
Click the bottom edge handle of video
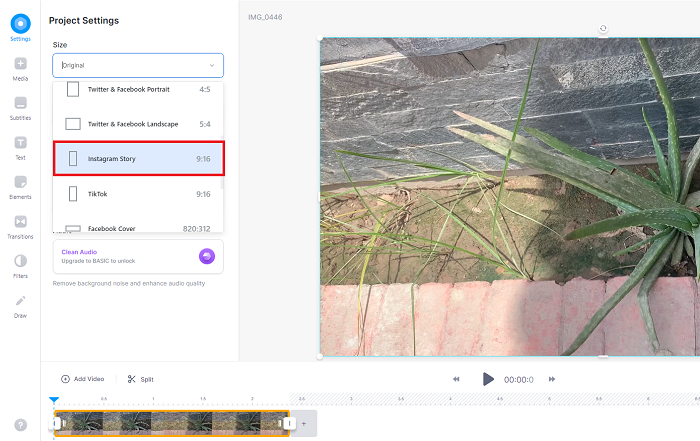603,356
